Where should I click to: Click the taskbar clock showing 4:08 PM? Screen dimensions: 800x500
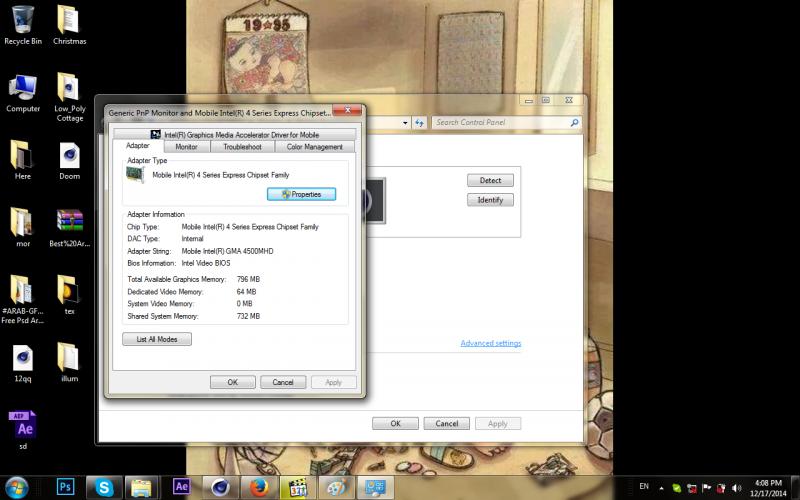[768, 488]
